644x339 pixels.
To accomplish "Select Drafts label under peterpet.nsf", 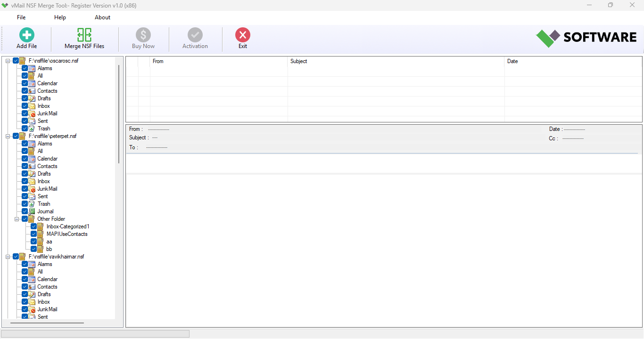I will 44,174.
